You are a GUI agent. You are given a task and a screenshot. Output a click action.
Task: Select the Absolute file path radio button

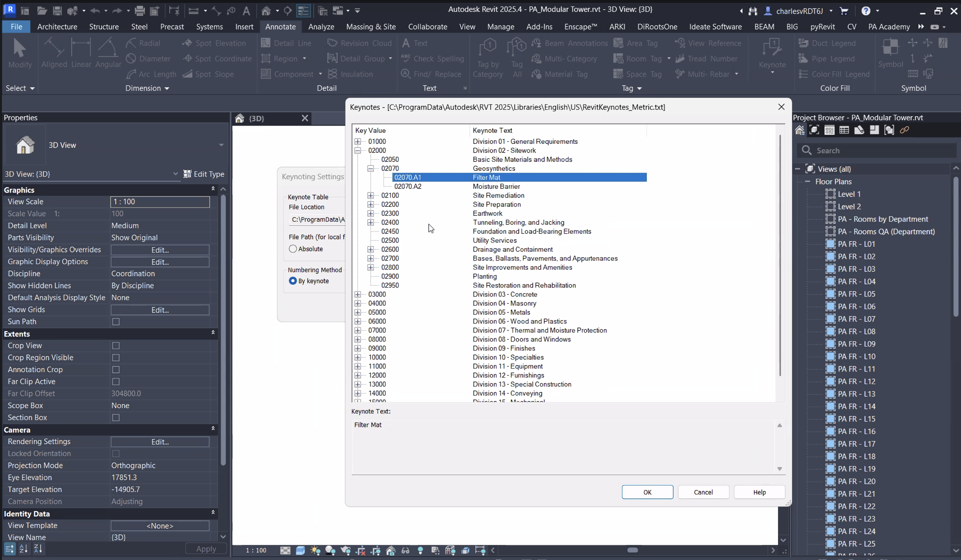tap(293, 249)
